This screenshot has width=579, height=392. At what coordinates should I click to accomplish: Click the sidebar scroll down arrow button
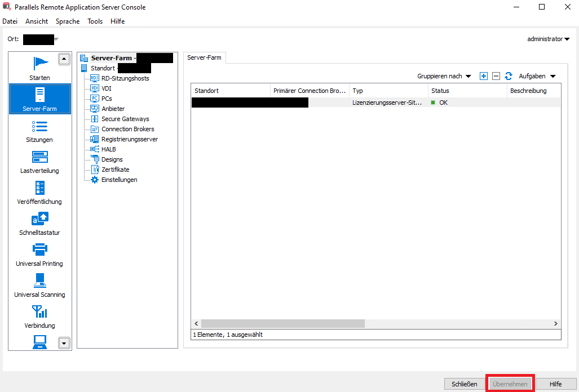pos(64,344)
